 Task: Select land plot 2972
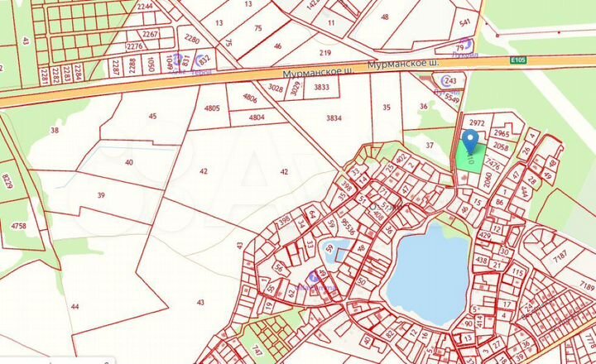475,122
